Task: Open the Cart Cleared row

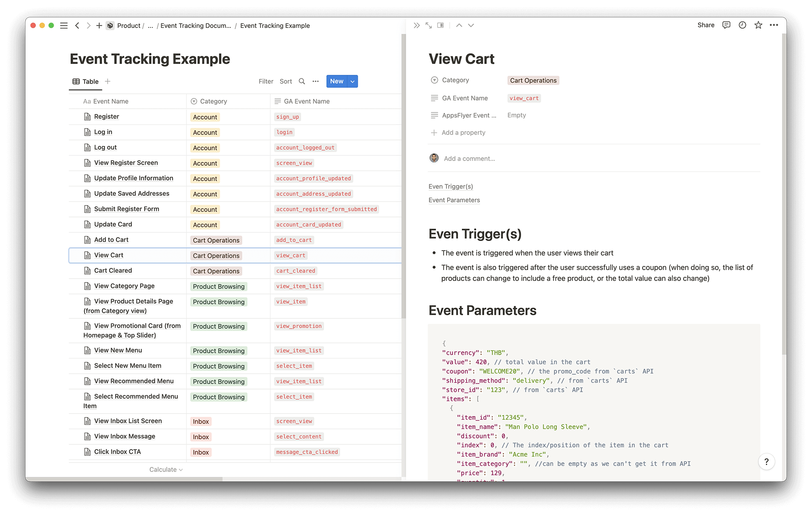Action: click(x=113, y=271)
